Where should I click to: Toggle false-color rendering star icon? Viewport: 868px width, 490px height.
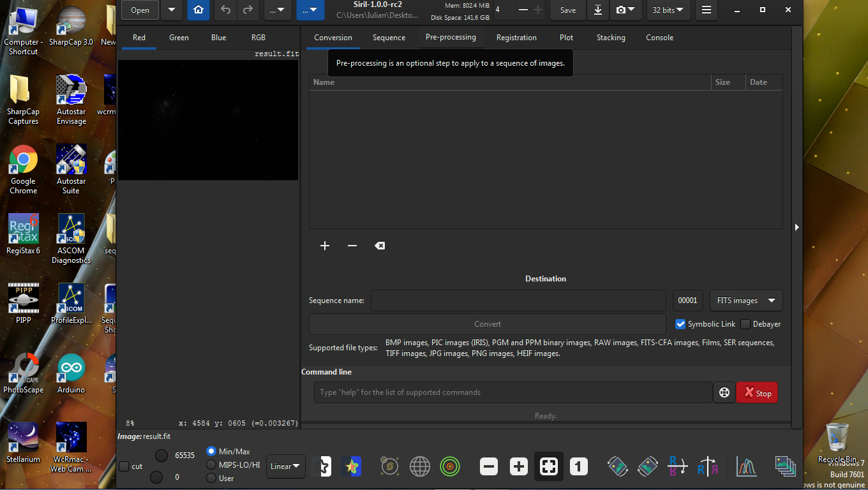click(350, 466)
